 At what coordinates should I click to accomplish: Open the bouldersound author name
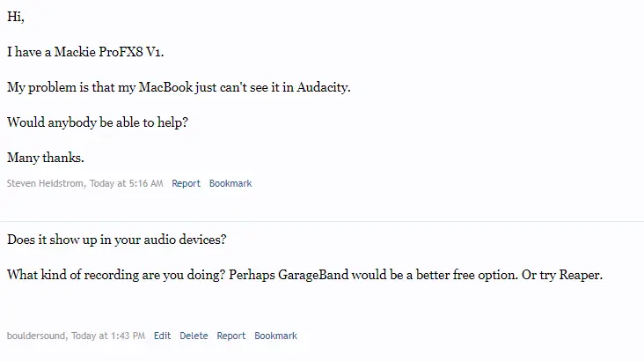pos(36,336)
